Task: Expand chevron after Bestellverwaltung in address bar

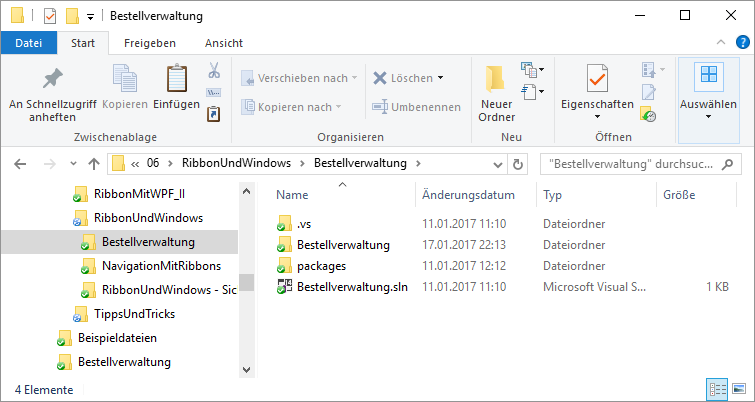Action: (418, 163)
